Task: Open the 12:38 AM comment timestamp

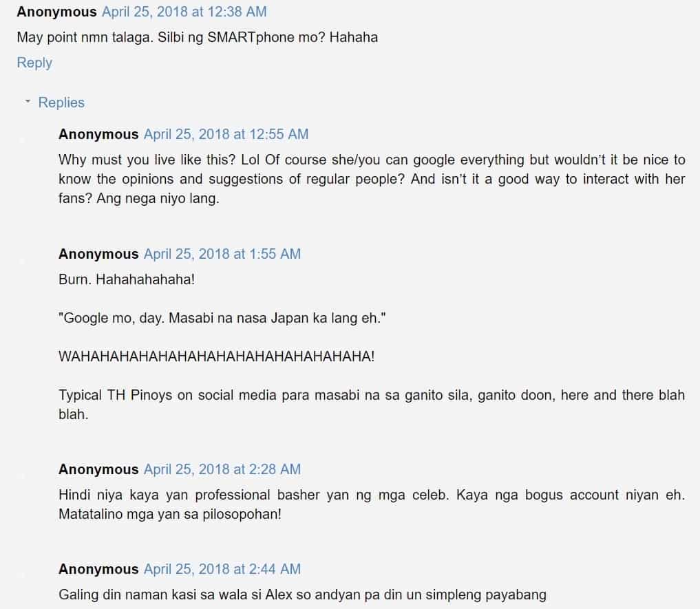Action: tap(184, 12)
